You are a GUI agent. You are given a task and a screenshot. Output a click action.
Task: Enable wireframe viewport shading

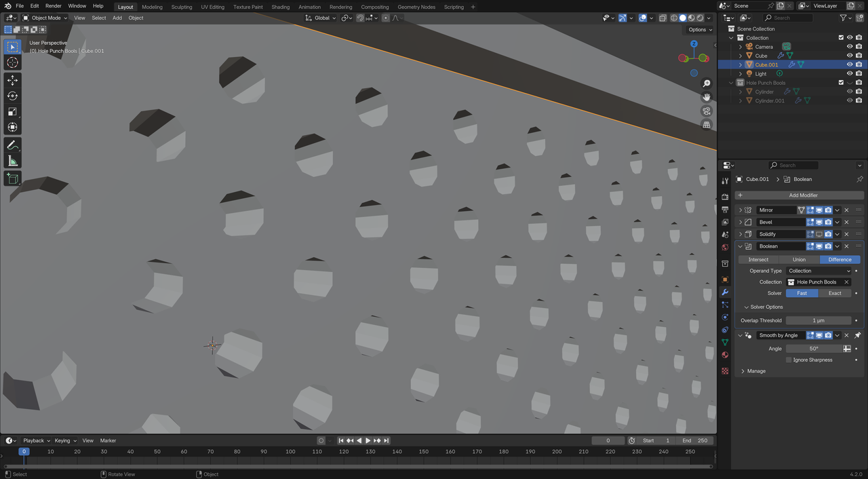pyautogui.click(x=674, y=18)
